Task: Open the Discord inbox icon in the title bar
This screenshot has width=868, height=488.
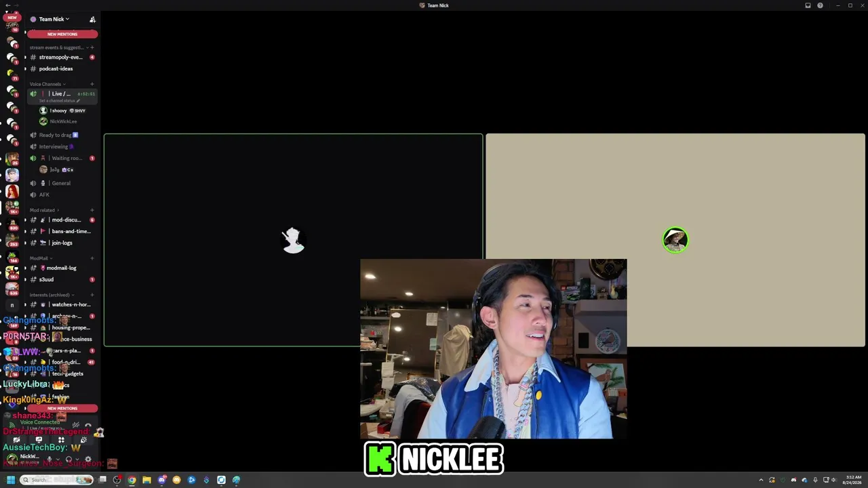Action: 808,5
